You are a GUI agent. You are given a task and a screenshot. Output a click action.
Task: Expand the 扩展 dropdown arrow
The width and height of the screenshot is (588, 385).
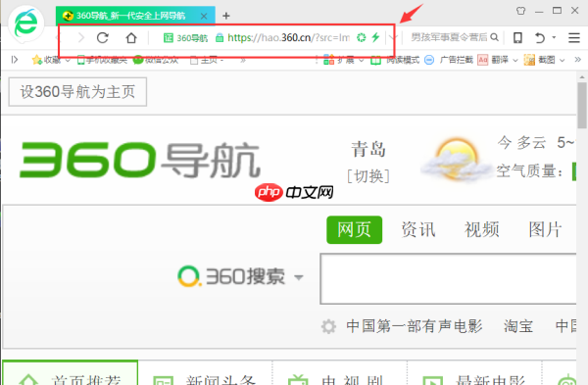[361, 60]
